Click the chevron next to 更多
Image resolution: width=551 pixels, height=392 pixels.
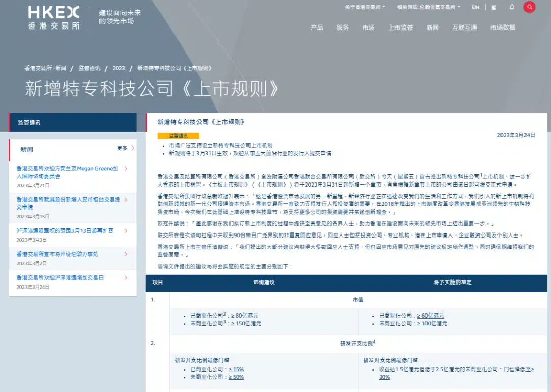(x=133, y=148)
